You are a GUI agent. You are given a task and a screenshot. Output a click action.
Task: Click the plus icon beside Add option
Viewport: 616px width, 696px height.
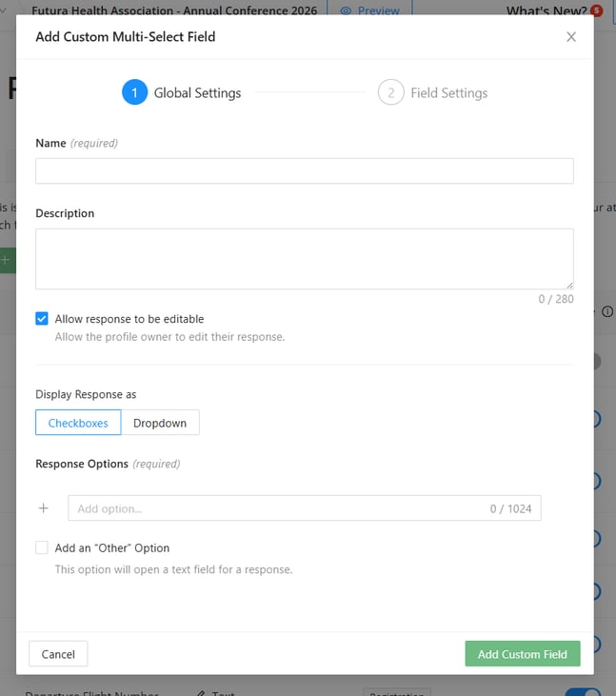[43, 508]
